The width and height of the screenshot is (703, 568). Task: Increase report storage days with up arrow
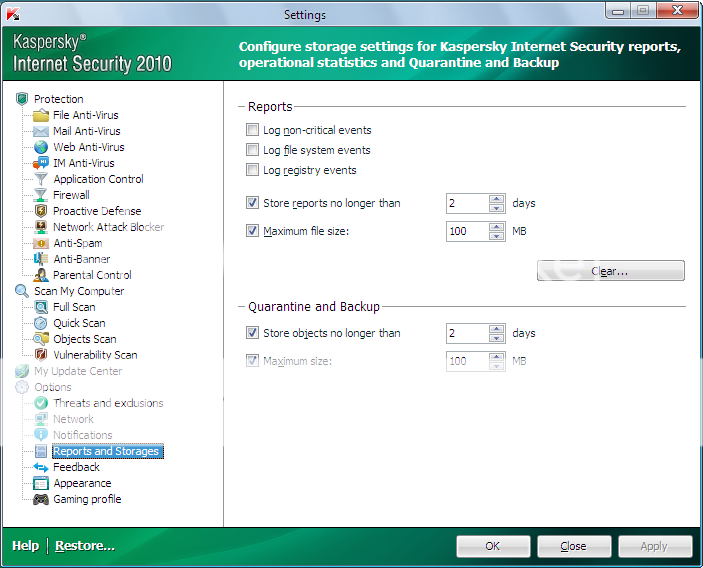point(496,199)
